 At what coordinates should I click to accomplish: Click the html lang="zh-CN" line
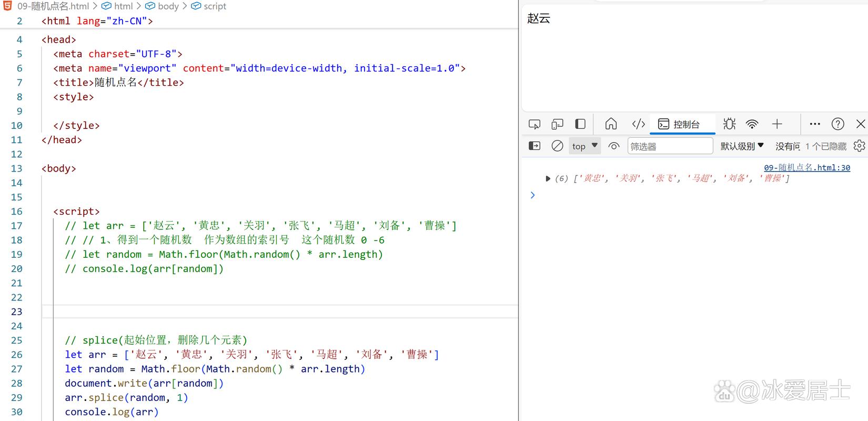[97, 21]
